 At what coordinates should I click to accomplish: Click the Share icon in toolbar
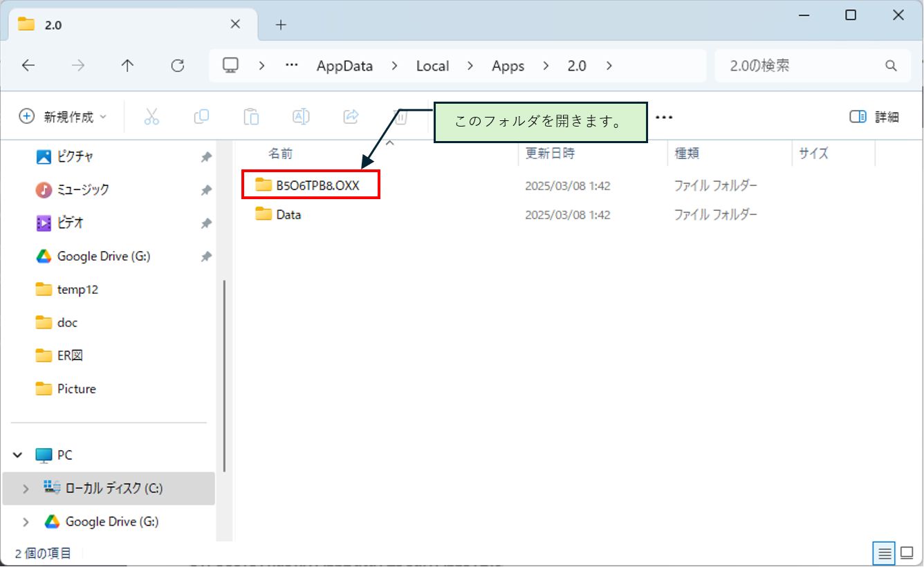[x=351, y=117]
